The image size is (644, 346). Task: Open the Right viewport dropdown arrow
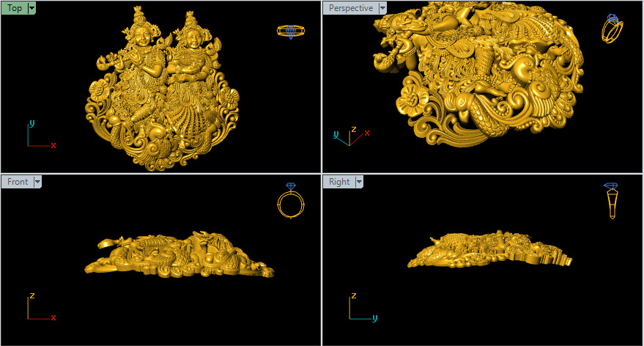coord(359,182)
